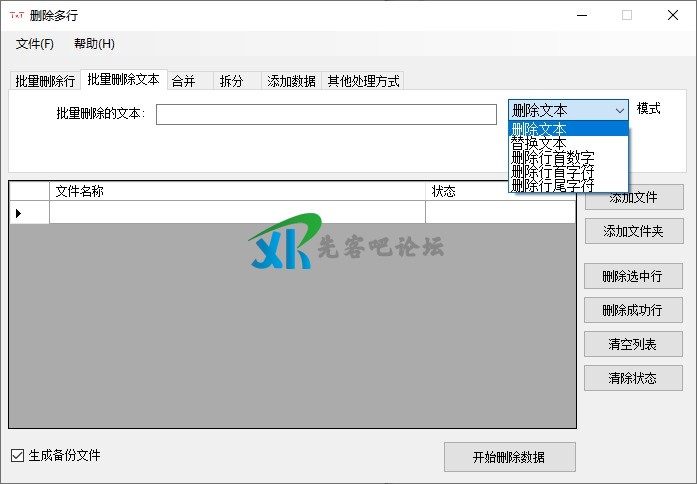Screen dimensions: 697x484
Task: Switch to the 批量删除行 tab
Action: coord(45,81)
